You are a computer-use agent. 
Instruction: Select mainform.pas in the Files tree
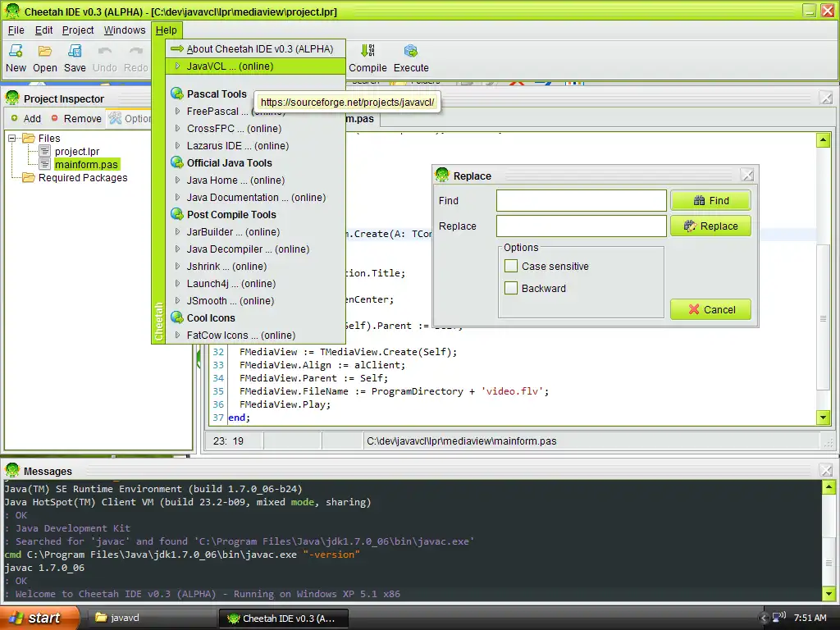tap(86, 164)
